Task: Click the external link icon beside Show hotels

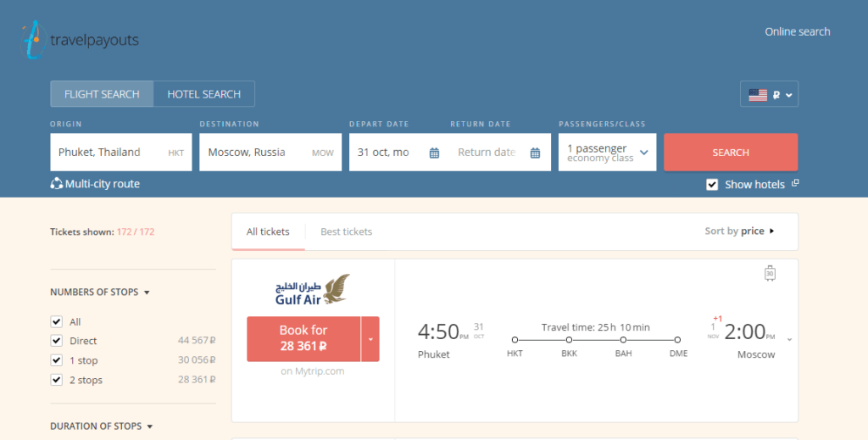Action: click(x=795, y=183)
